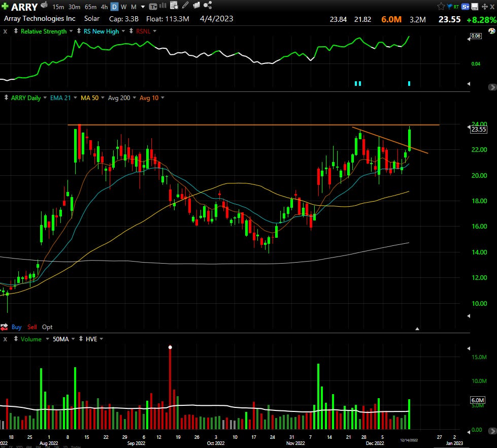
Task: Click the four-arrow move window icon
Action: (x=485, y=6)
